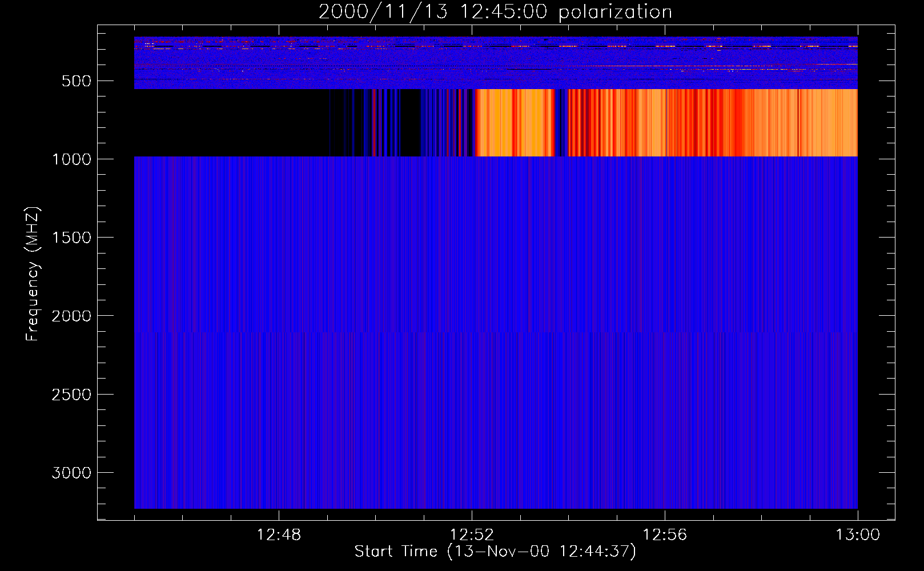Click the 13:00 time tick label
The image size is (924, 571).
858,535
